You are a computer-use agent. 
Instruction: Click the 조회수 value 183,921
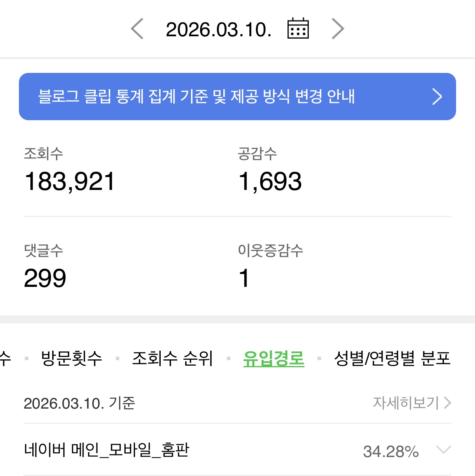click(69, 182)
